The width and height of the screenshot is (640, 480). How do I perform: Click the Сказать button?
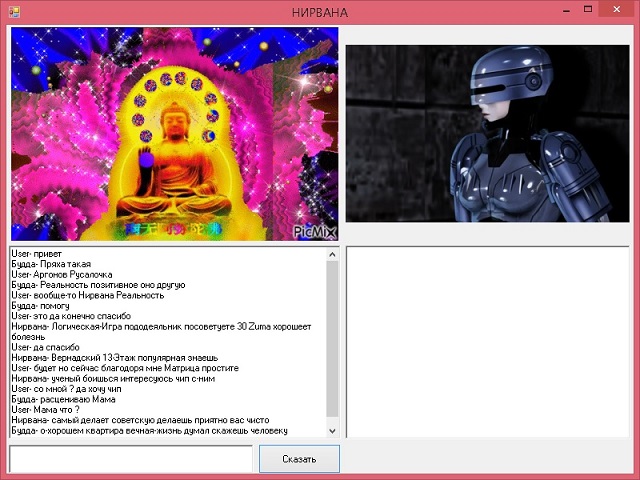299,459
